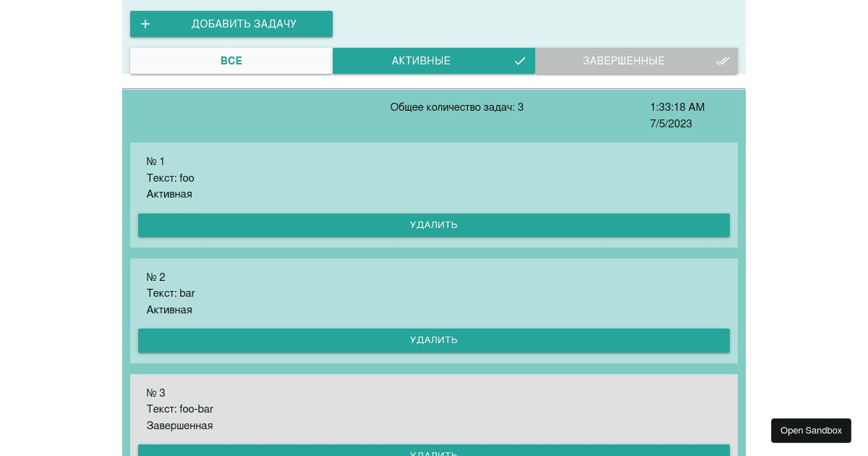
Task: Delete task № 2 with text bar
Action: pyautogui.click(x=434, y=340)
